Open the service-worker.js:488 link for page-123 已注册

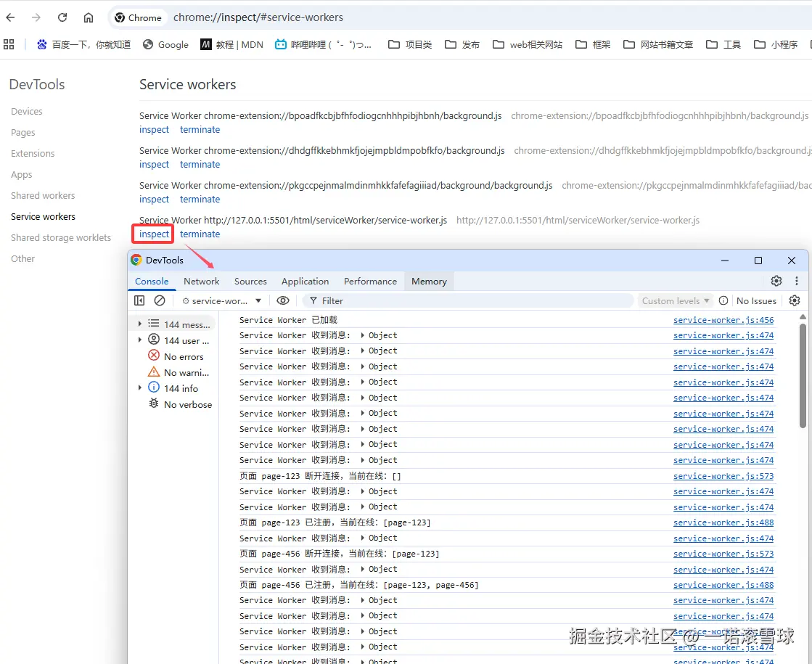tap(723, 522)
